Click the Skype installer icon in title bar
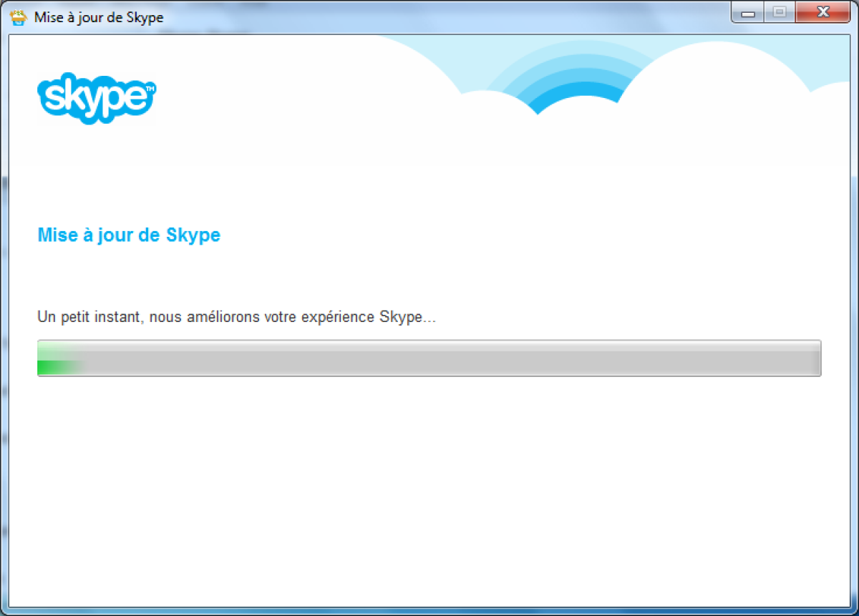The height and width of the screenshot is (616, 859). coord(20,17)
